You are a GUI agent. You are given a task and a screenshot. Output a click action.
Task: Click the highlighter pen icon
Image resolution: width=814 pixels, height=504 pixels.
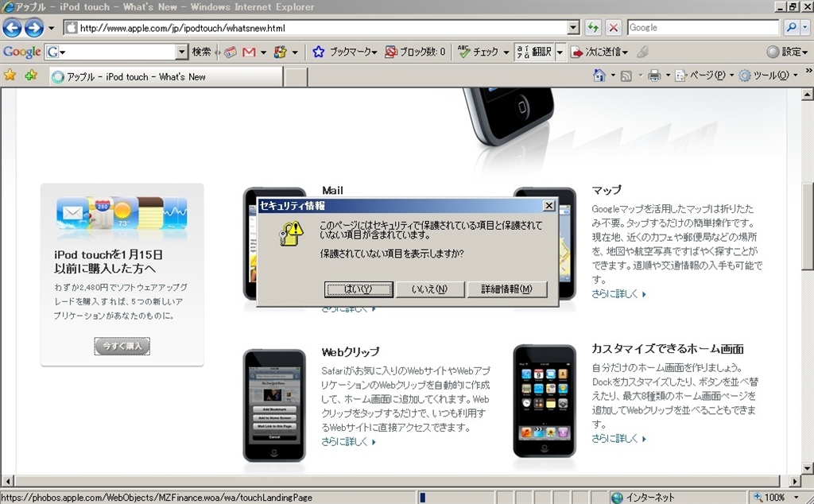[642, 52]
